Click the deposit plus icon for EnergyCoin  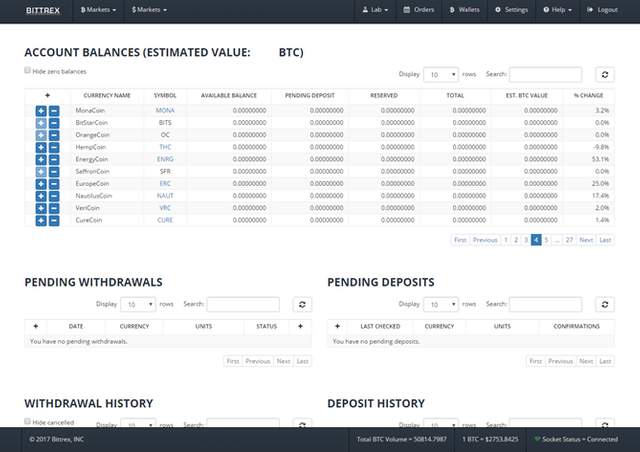pyautogui.click(x=41, y=160)
